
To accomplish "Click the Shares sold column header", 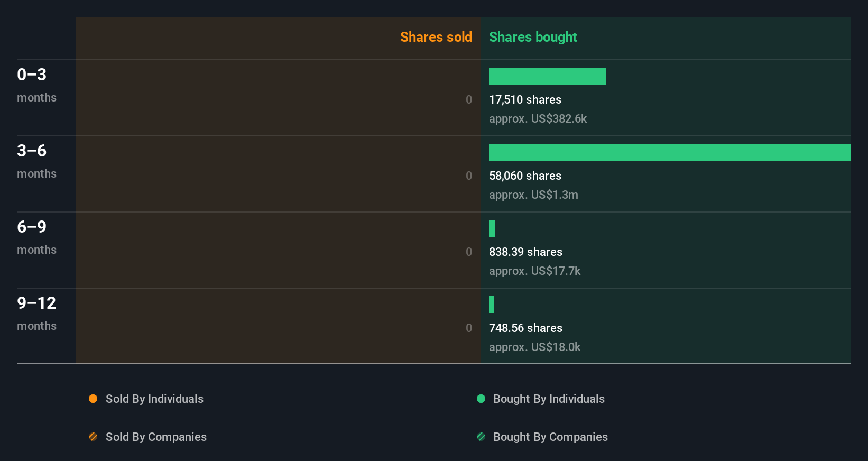I will [436, 37].
